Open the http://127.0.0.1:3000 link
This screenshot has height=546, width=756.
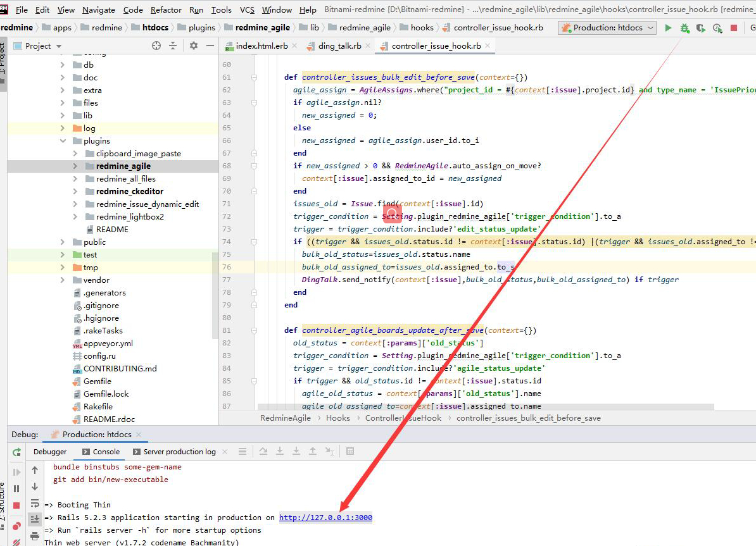325,518
